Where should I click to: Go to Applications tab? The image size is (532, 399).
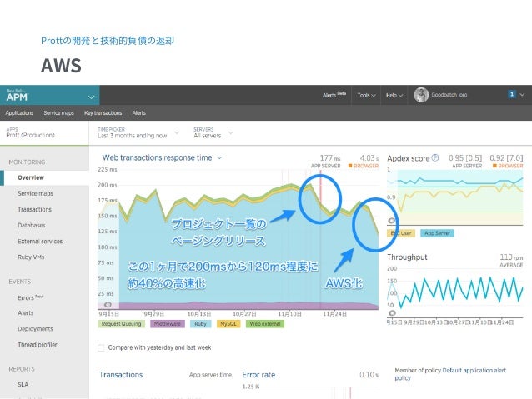19,113
